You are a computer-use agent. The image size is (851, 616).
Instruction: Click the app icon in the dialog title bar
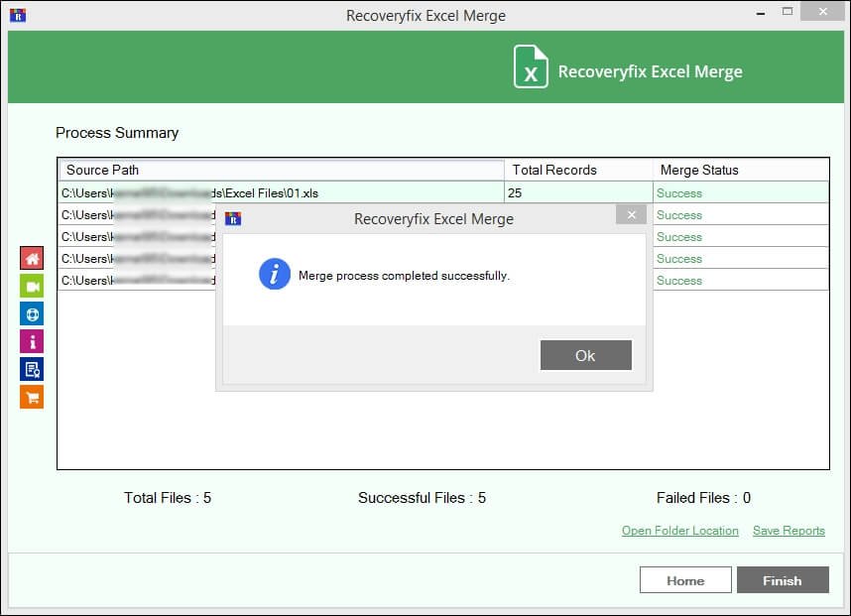coord(233,218)
